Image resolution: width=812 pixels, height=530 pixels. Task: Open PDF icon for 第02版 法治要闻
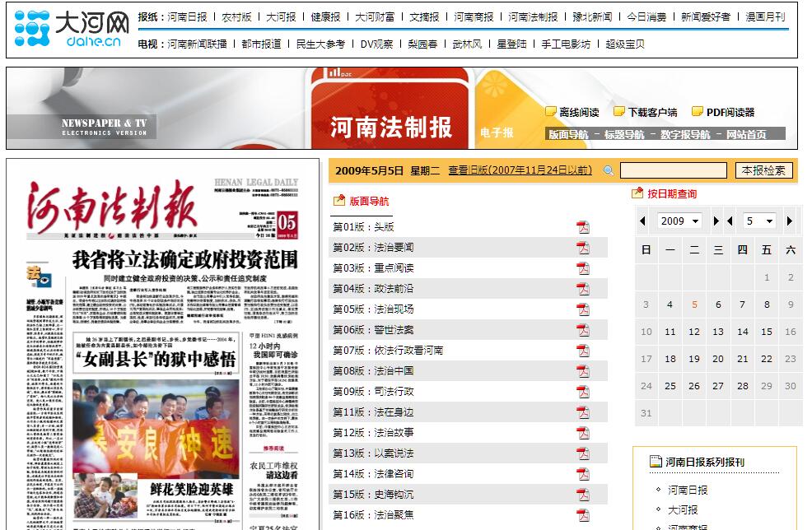pyautogui.click(x=583, y=248)
